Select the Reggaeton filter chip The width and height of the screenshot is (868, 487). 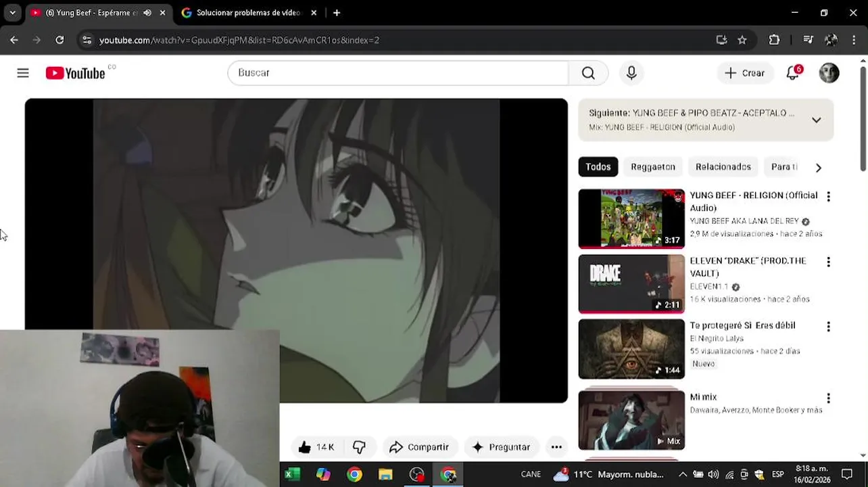click(653, 167)
